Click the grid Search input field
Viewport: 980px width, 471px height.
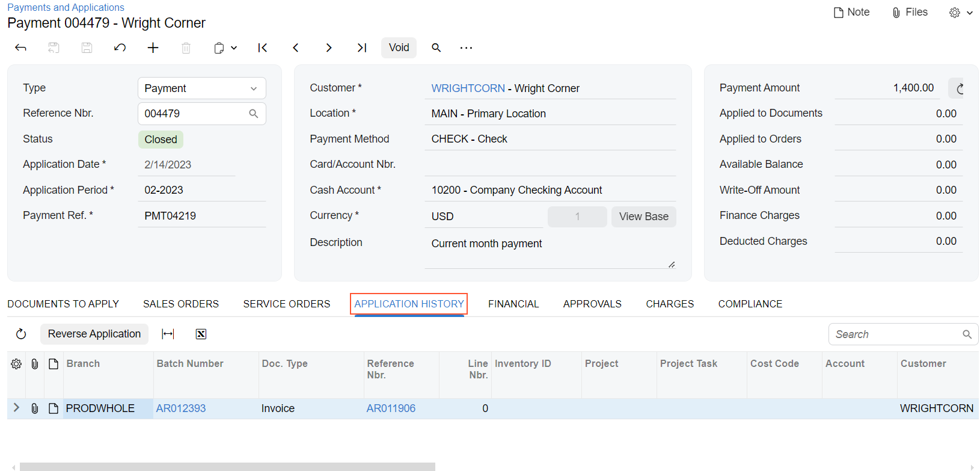coord(896,334)
